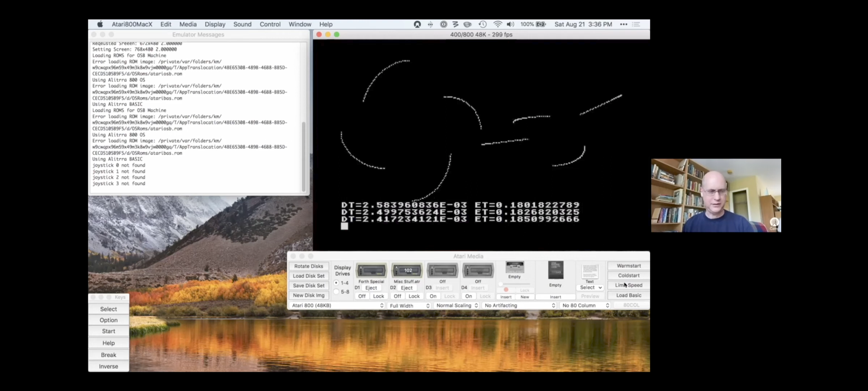Click the Text printer paper icon
The height and width of the screenshot is (391, 868).
[x=590, y=271]
